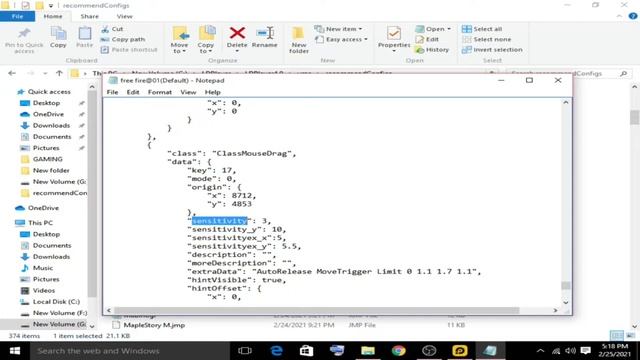Click Notepad scroll right arrow
The width and height of the screenshot is (640, 360).
(555, 310)
